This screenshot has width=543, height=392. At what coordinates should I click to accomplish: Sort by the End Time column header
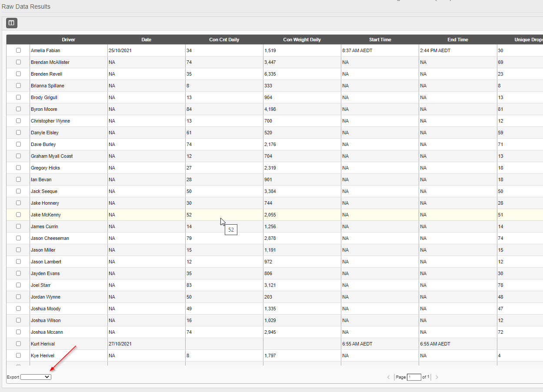458,40
